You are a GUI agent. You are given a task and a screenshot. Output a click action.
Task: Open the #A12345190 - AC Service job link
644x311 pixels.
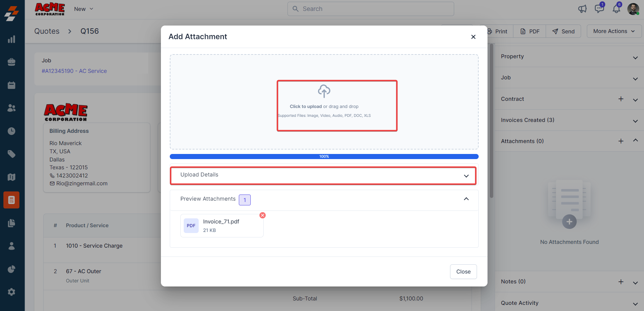point(74,71)
